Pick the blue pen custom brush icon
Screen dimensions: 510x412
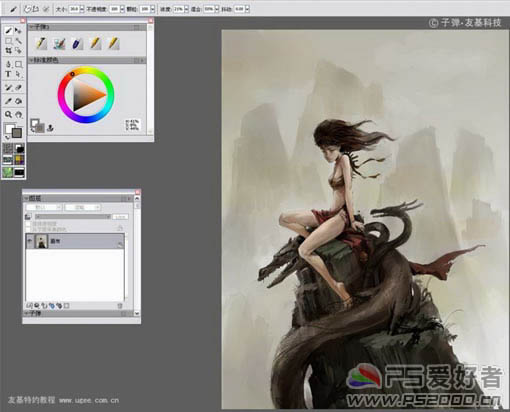coord(77,44)
